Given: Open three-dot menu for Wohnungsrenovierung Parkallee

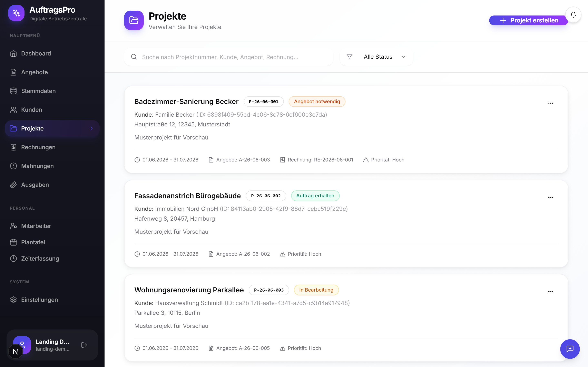Looking at the screenshot, I should click(551, 292).
